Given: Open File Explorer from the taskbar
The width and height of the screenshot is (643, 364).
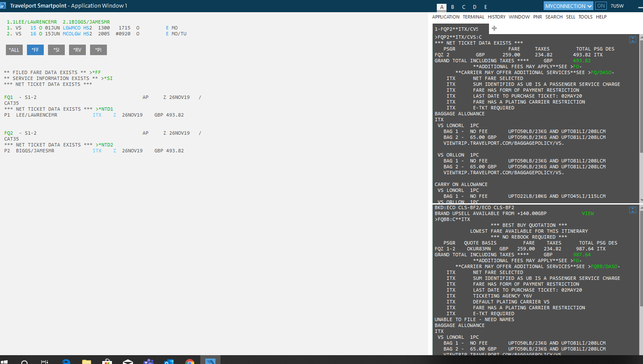Looking at the screenshot, I should [x=87, y=361].
